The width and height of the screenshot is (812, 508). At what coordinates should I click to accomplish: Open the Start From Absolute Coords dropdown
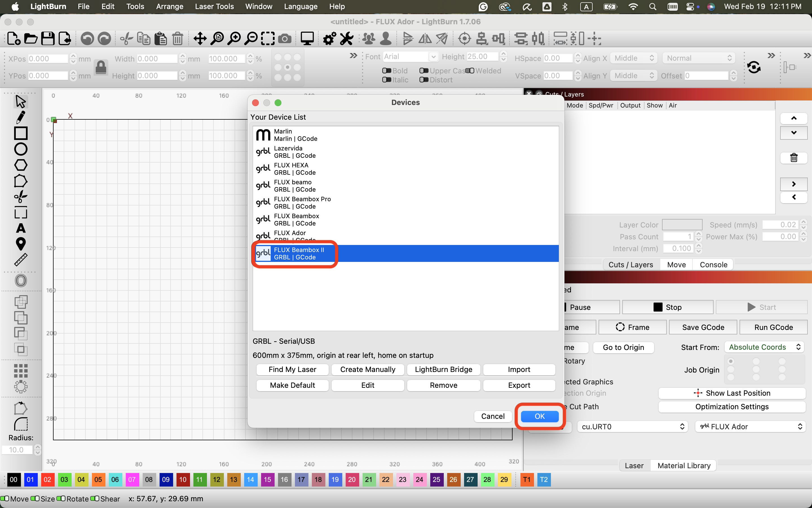[765, 347]
